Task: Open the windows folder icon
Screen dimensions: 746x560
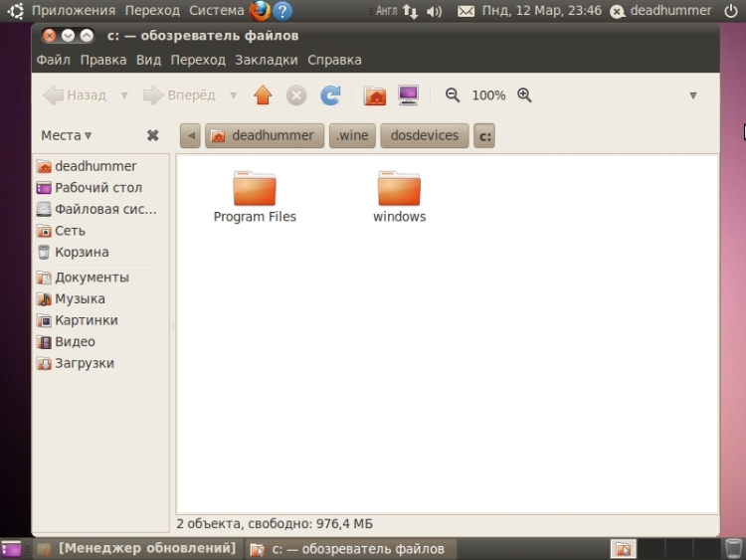Action: [399, 189]
